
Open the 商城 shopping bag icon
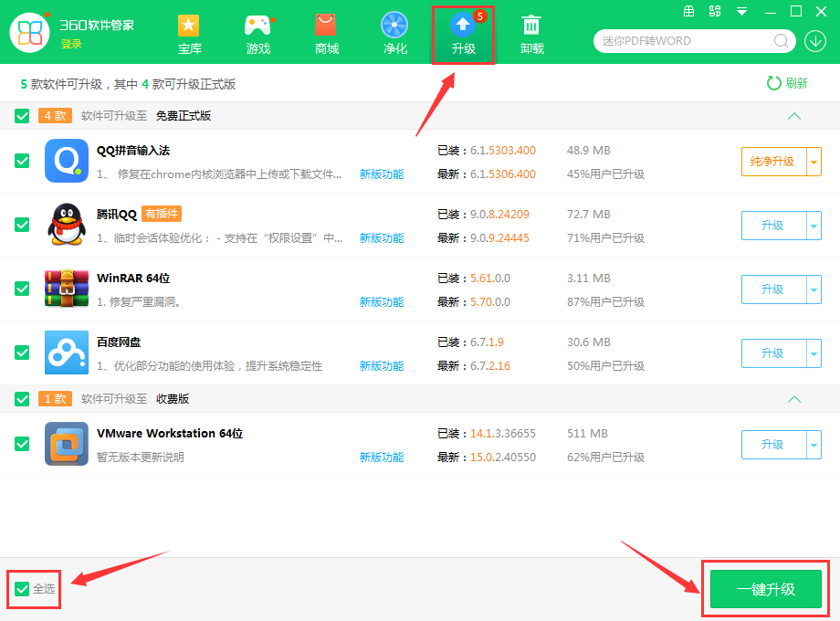click(x=326, y=26)
